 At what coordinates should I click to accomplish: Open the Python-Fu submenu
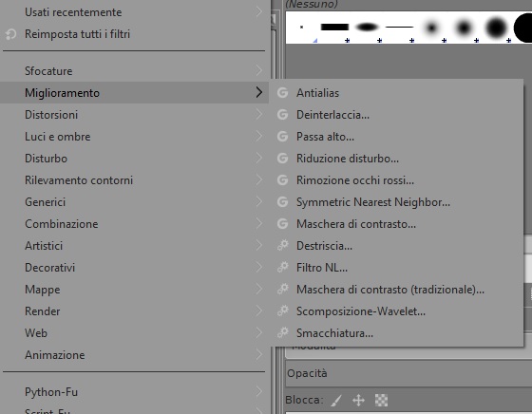[134, 391]
